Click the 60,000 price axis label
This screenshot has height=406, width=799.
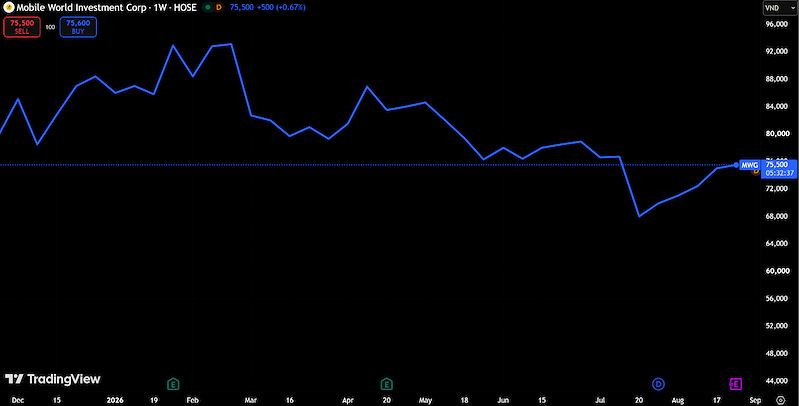tap(776, 271)
